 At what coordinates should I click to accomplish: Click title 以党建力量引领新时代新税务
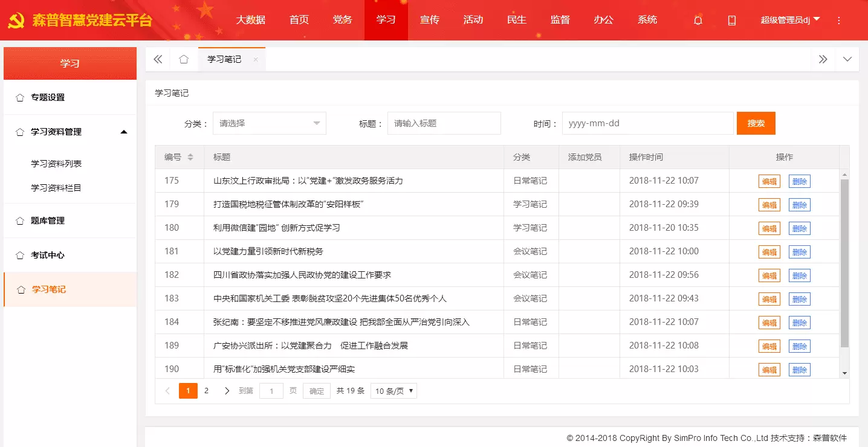pyautogui.click(x=268, y=251)
